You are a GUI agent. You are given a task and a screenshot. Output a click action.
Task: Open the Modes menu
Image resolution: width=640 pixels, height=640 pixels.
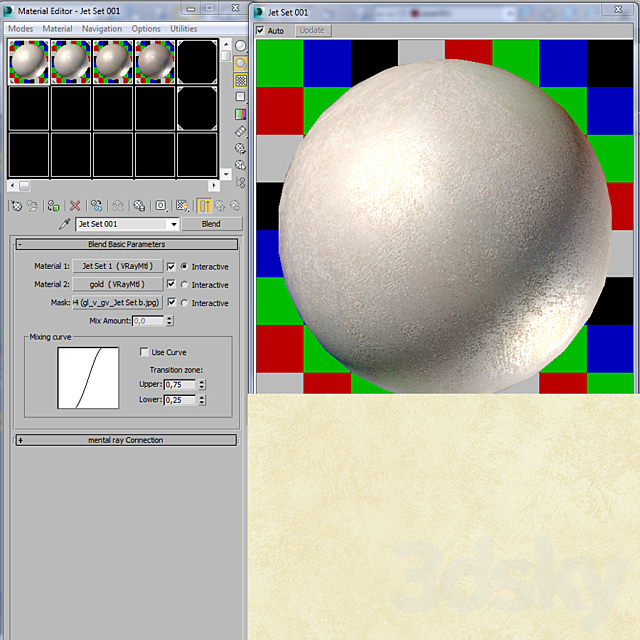click(20, 29)
